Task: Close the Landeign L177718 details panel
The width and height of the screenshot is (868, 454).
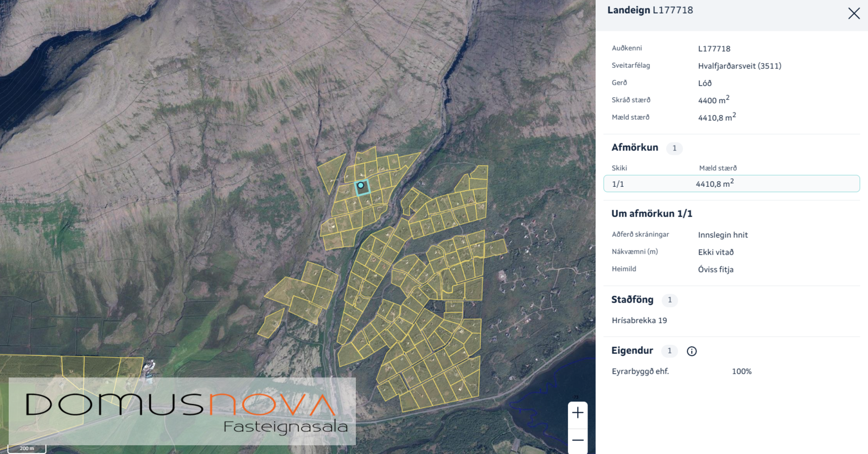Action: (854, 14)
